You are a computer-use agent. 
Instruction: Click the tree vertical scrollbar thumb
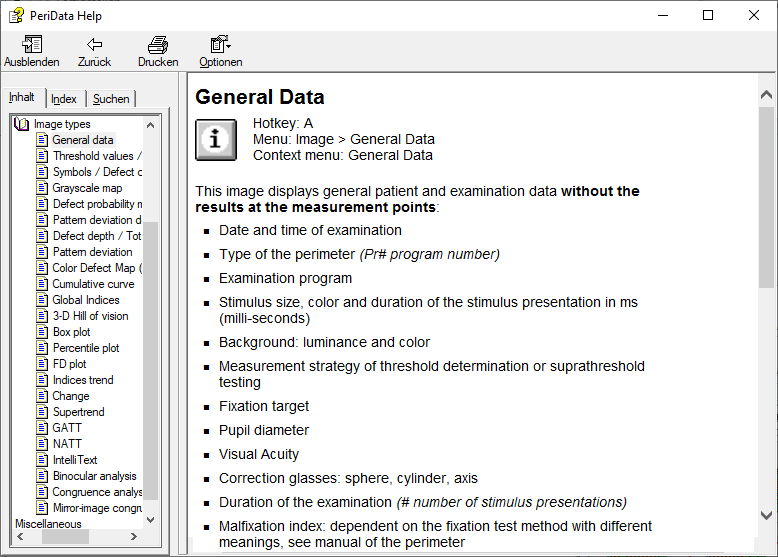[151, 360]
